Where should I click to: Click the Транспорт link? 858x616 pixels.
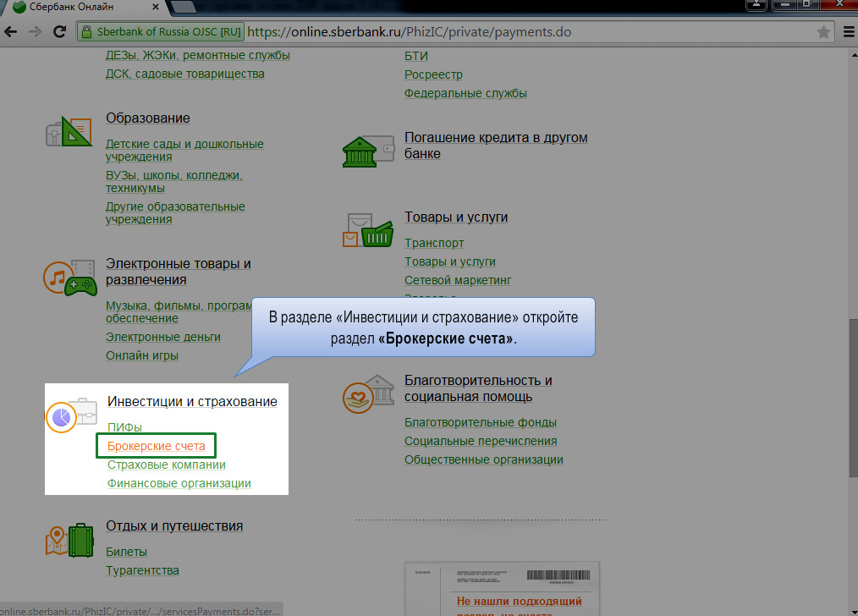[x=434, y=243]
